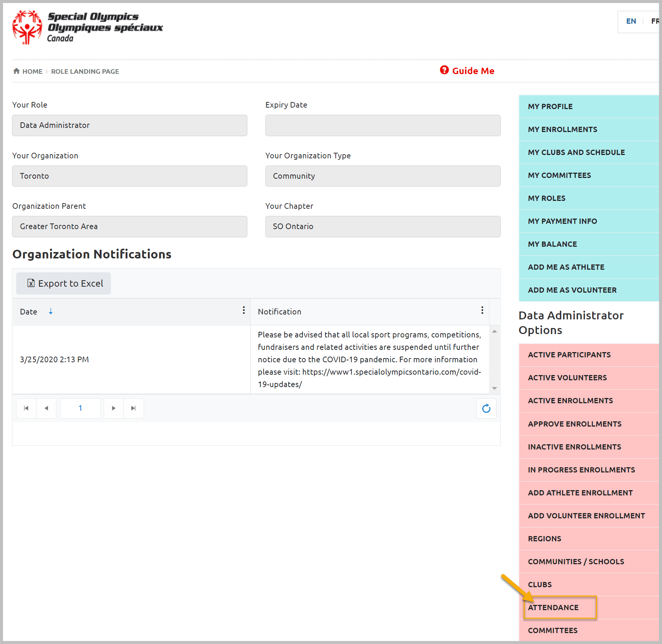
Task: Open CLUBS option
Action: (x=589, y=585)
